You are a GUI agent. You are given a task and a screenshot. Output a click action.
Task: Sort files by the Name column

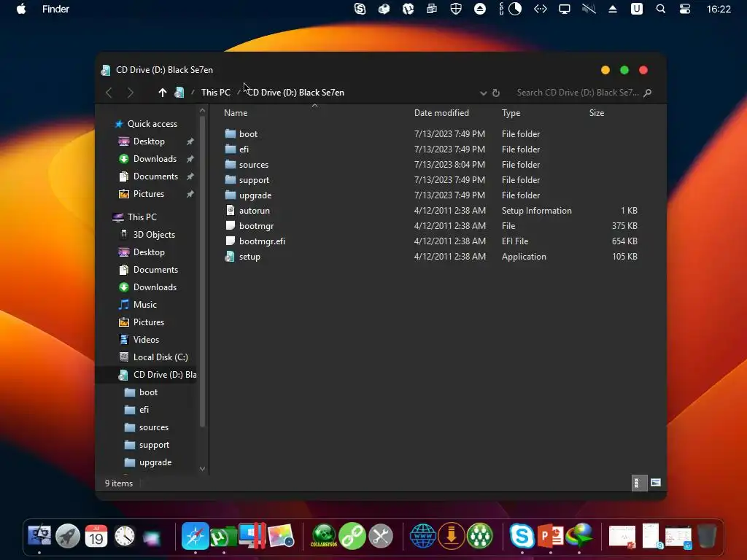(x=236, y=113)
